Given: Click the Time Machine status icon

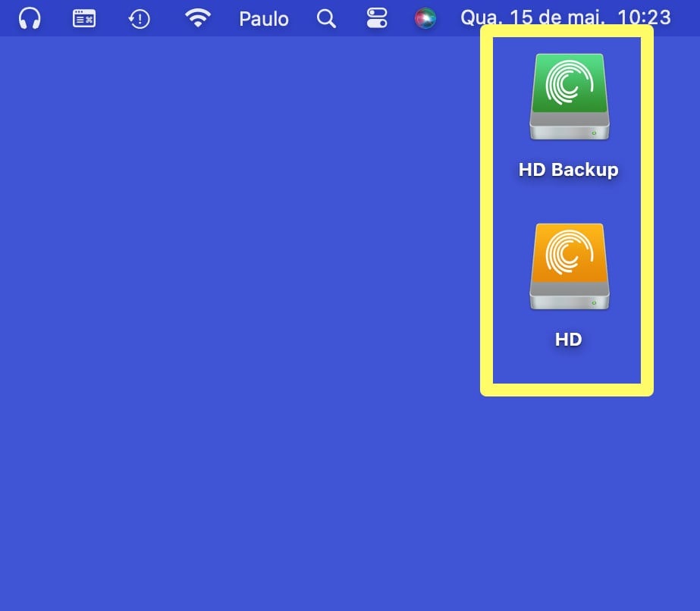Looking at the screenshot, I should 140,18.
